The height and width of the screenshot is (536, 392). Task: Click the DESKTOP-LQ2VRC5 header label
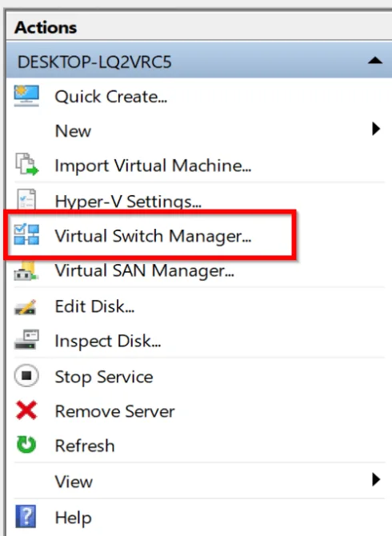point(94,62)
